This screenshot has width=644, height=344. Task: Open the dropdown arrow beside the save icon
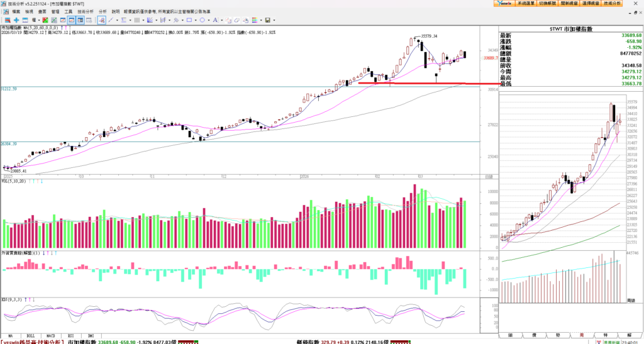274,20
